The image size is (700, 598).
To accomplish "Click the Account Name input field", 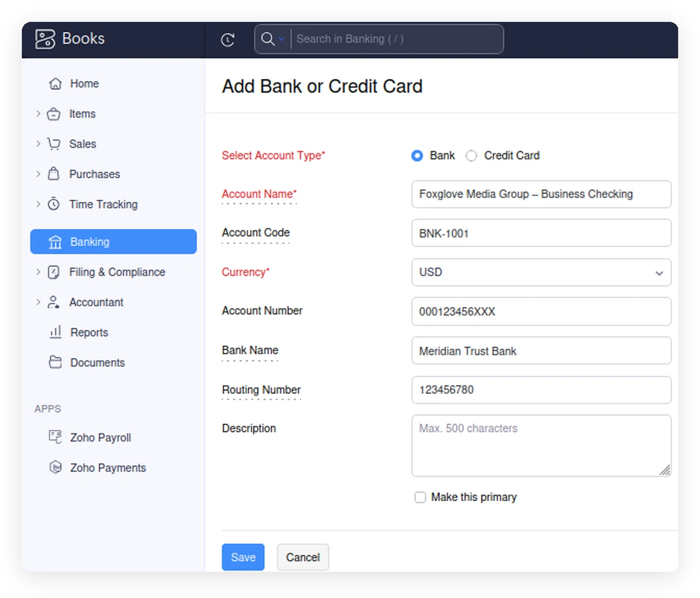I will 541,194.
